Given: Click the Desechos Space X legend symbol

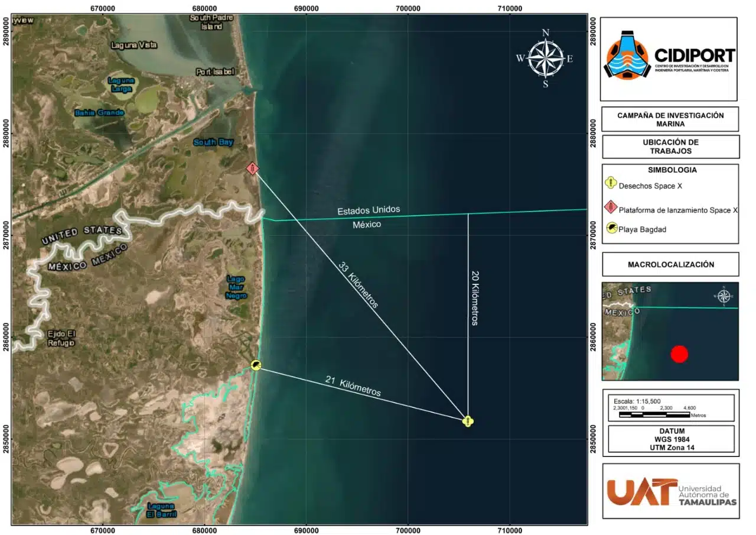Looking at the screenshot, I should pyautogui.click(x=612, y=185).
